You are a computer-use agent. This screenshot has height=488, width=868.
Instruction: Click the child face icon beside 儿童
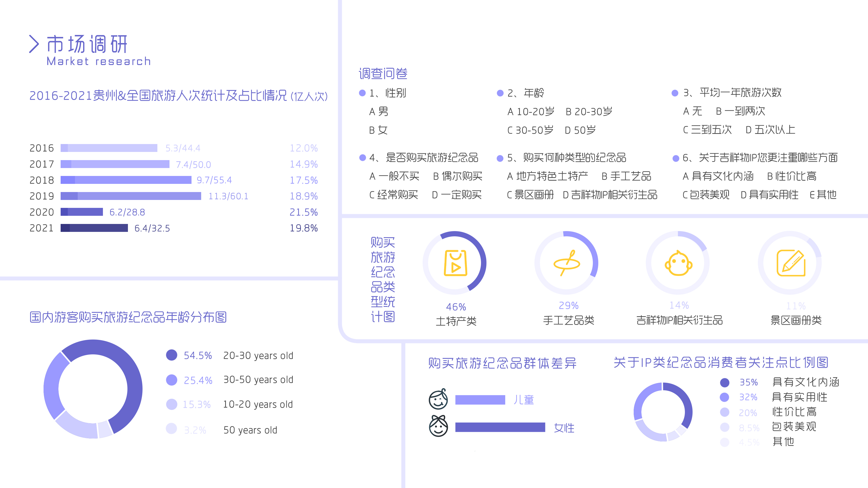pos(438,399)
